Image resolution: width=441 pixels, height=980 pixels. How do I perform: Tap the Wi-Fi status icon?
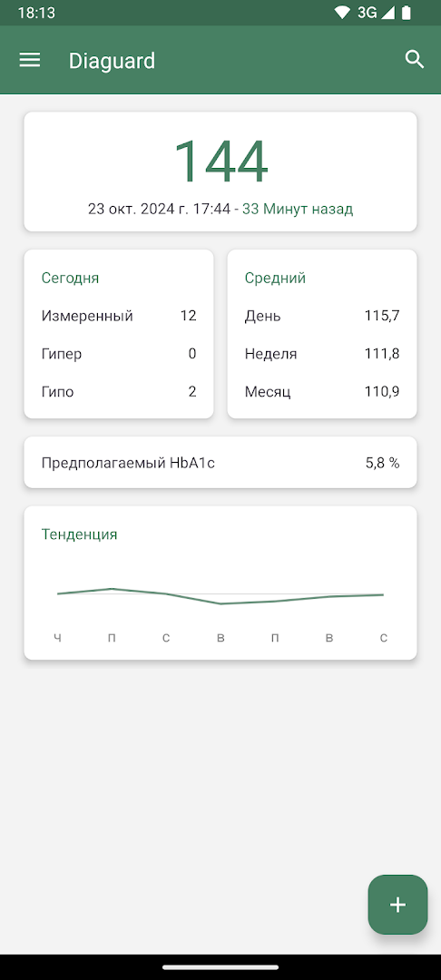(x=342, y=13)
